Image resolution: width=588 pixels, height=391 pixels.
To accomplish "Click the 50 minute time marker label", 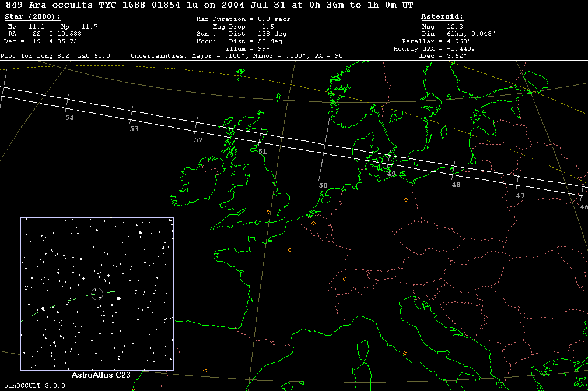I will pos(323,185).
